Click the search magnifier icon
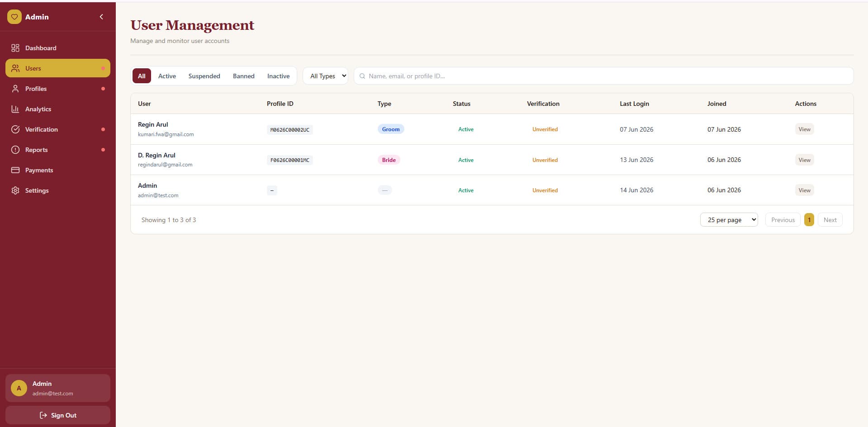Image resolution: width=868 pixels, height=427 pixels. click(x=362, y=76)
